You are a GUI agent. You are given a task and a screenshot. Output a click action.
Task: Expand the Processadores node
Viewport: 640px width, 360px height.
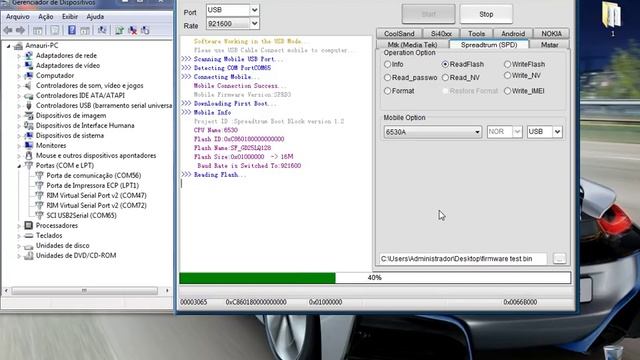click(x=19, y=226)
